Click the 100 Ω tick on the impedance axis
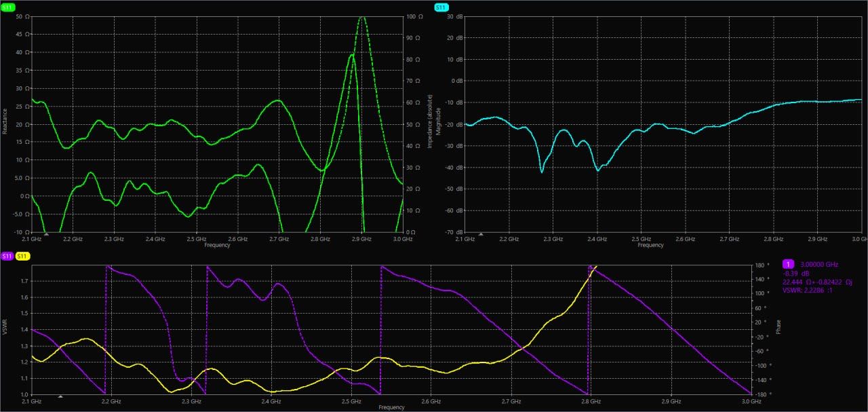 (415, 16)
